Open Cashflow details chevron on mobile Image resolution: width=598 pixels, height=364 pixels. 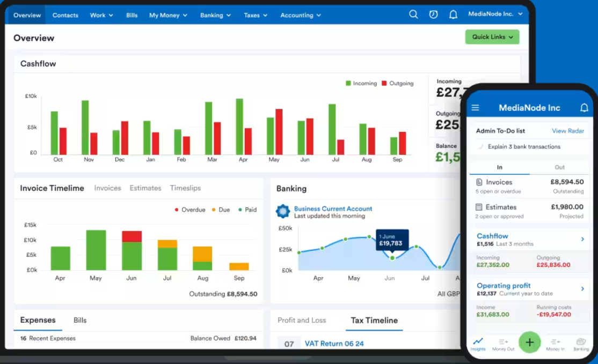point(582,239)
